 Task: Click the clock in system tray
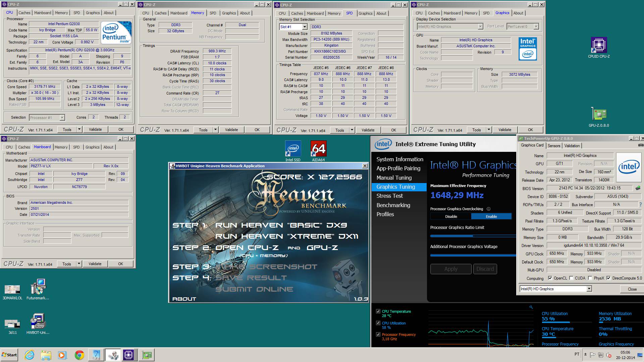point(626,355)
